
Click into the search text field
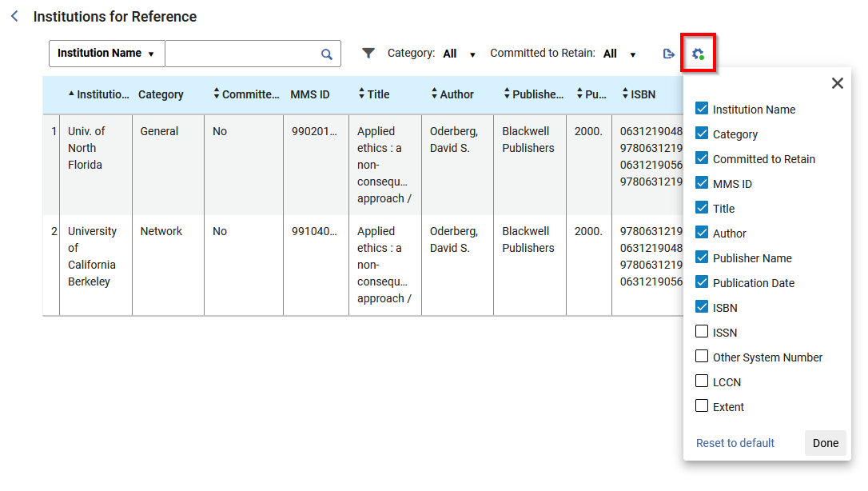(x=241, y=54)
